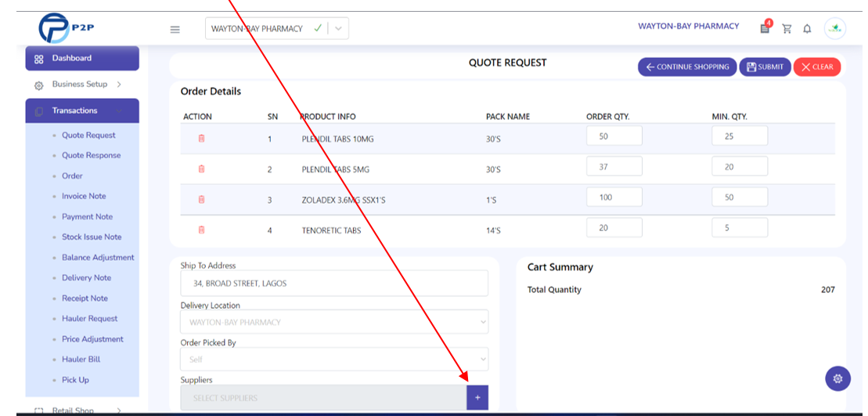Open the shopping cart icon

tap(787, 29)
